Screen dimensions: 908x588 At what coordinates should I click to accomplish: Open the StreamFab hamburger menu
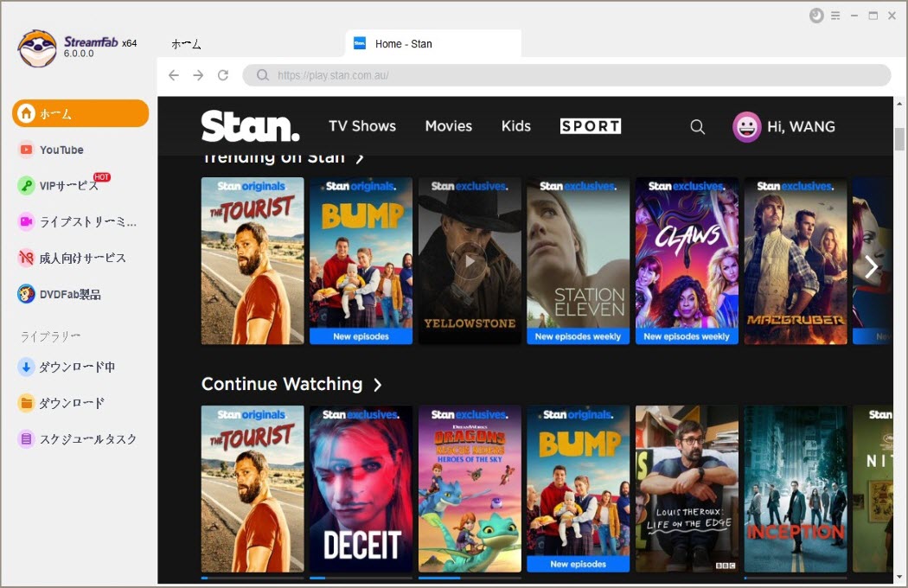(x=835, y=16)
